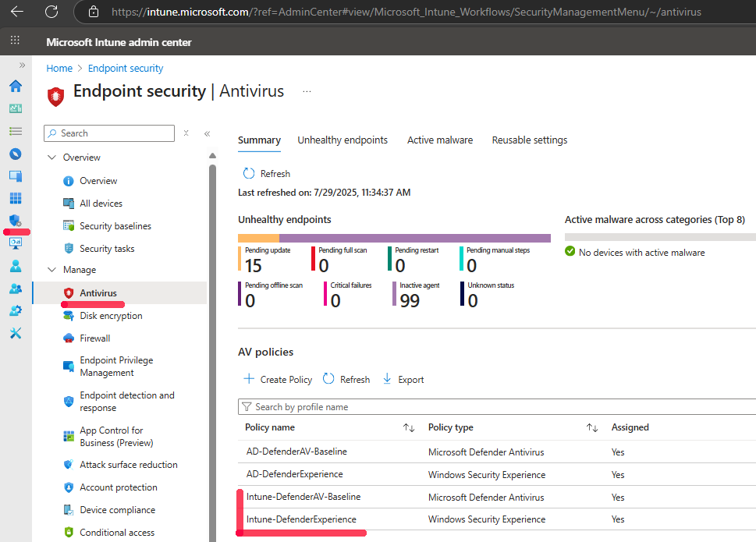Switch to the Active malware tab
The height and width of the screenshot is (542, 756).
(440, 140)
